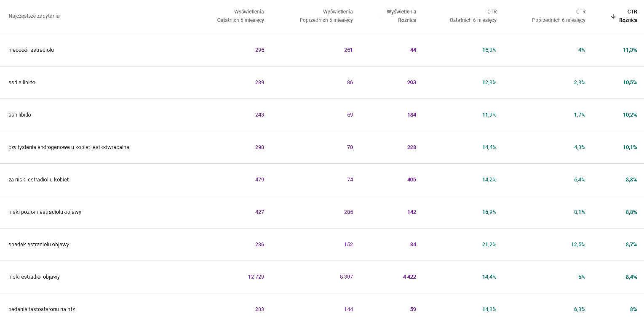Click Wyświetlenia Poprzednich 6 miesięcy column header
This screenshot has height=322, width=644.
326,16
